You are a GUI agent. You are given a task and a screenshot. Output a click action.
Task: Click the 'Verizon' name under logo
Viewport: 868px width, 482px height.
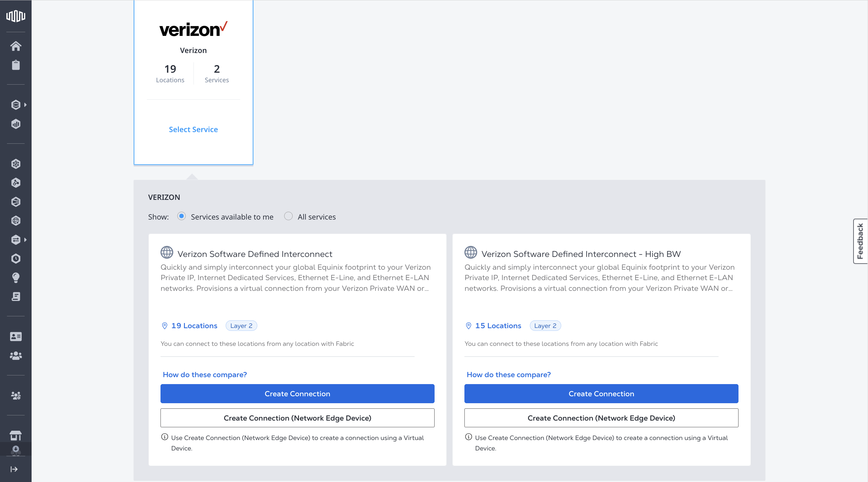194,50
